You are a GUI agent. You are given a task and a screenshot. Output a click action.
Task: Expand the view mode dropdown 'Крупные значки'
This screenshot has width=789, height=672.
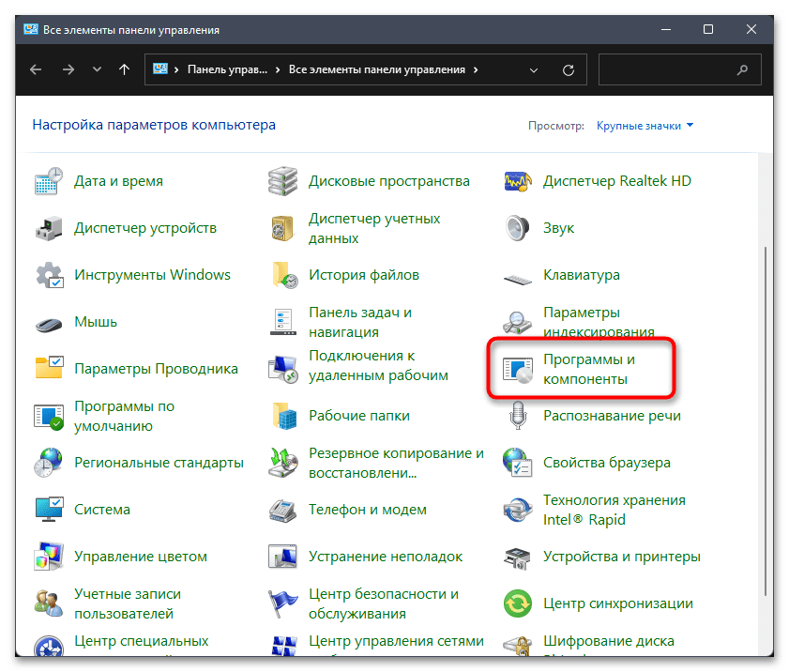coord(645,126)
